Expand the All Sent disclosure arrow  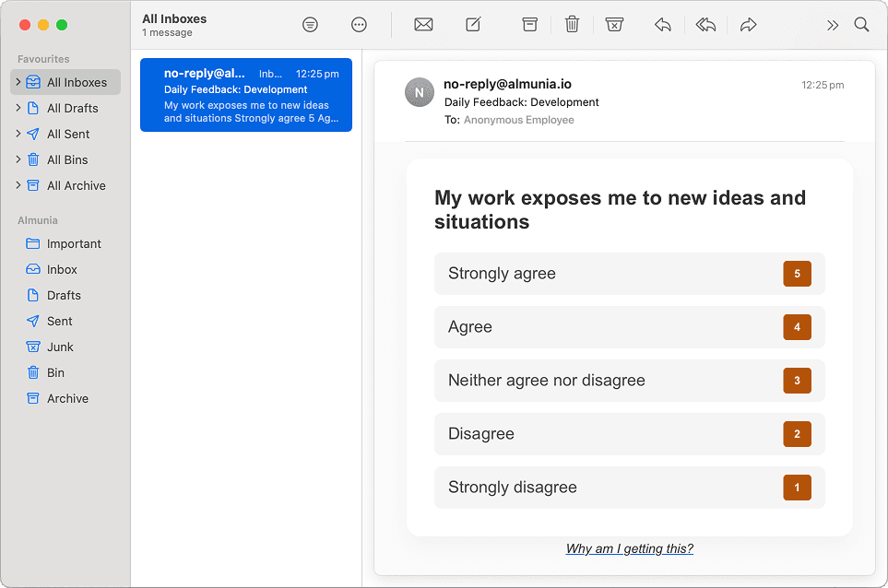(x=18, y=134)
